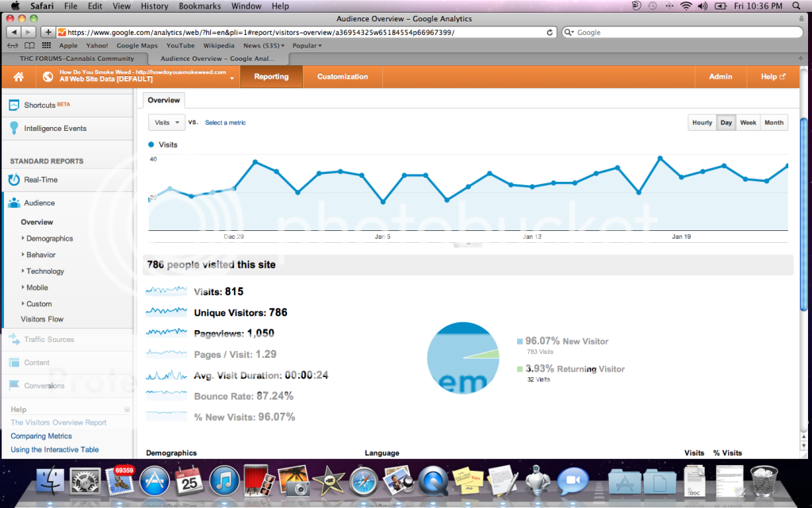
Task: Reload page with the refresh icon
Action: click(550, 32)
